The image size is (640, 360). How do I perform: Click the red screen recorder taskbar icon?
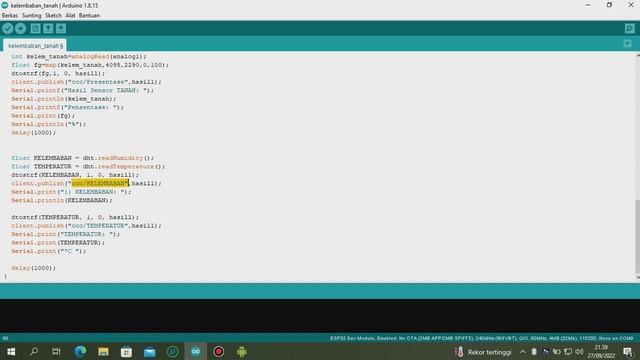(218, 352)
